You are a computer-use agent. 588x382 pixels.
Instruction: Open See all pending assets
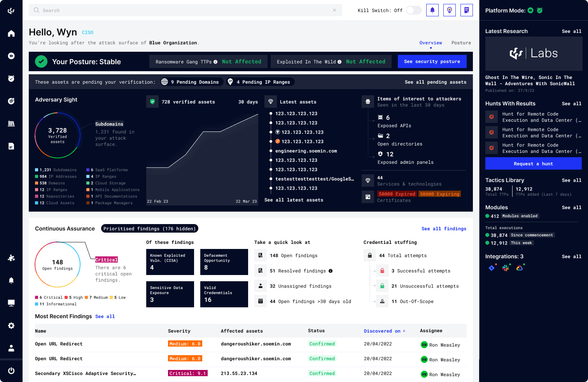pyautogui.click(x=436, y=82)
